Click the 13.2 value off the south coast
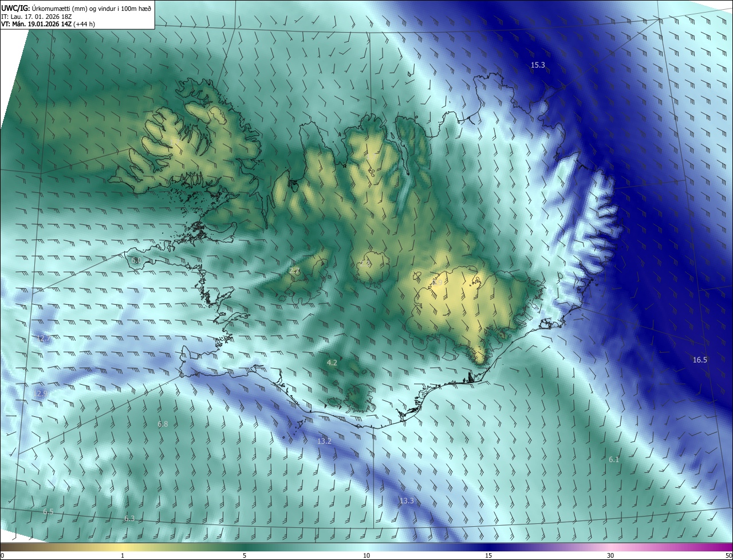 tap(324, 441)
